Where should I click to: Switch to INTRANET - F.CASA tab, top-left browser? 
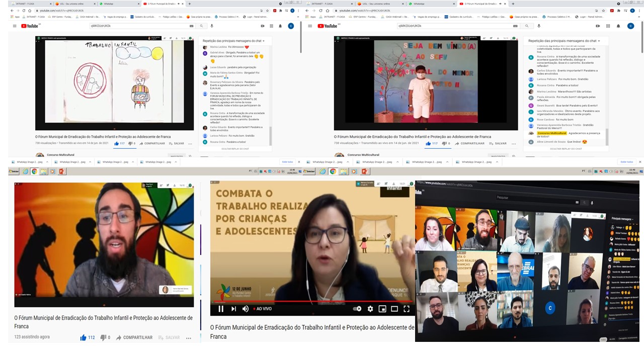click(x=32, y=4)
